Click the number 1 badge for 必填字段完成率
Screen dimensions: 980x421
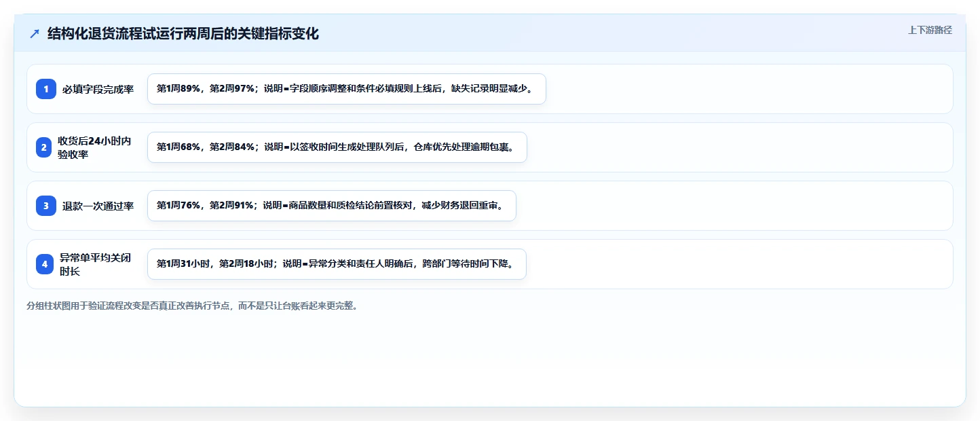45,89
